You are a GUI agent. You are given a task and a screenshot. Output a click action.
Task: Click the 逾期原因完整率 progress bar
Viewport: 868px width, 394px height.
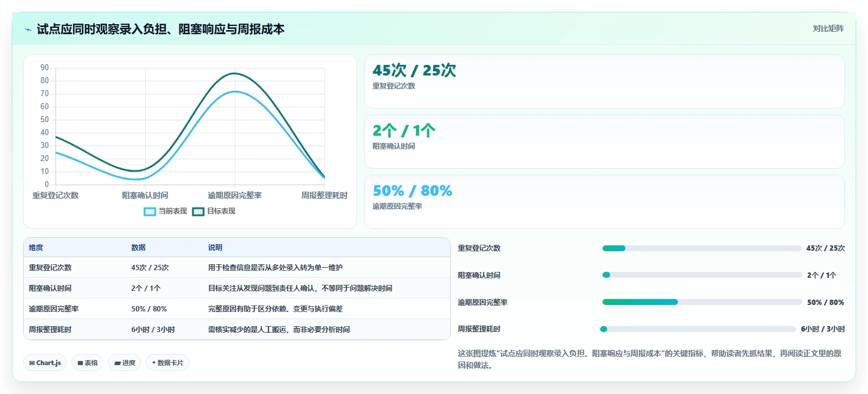702,302
